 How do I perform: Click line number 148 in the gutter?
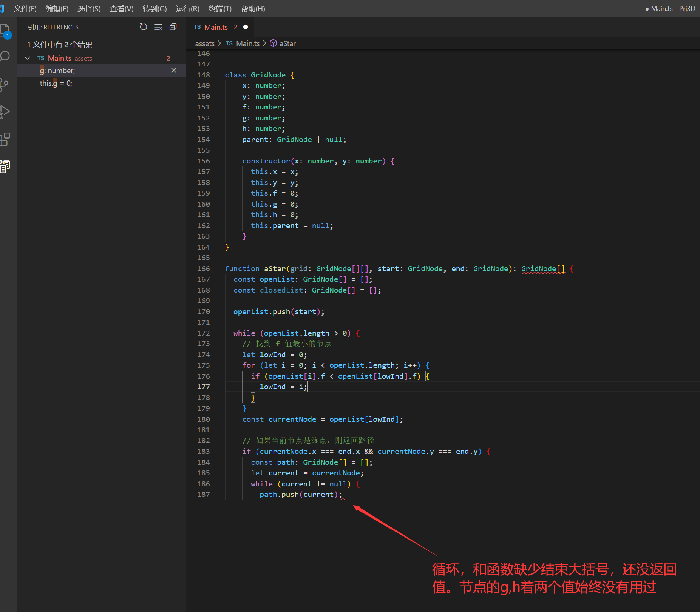pos(203,75)
